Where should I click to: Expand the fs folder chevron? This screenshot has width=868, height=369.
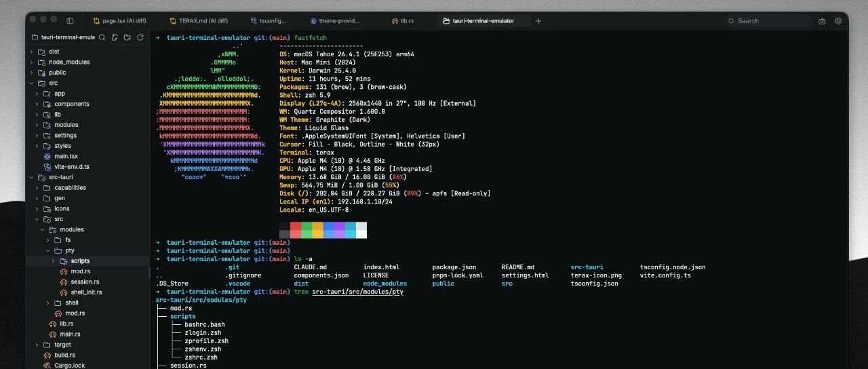(x=48, y=240)
